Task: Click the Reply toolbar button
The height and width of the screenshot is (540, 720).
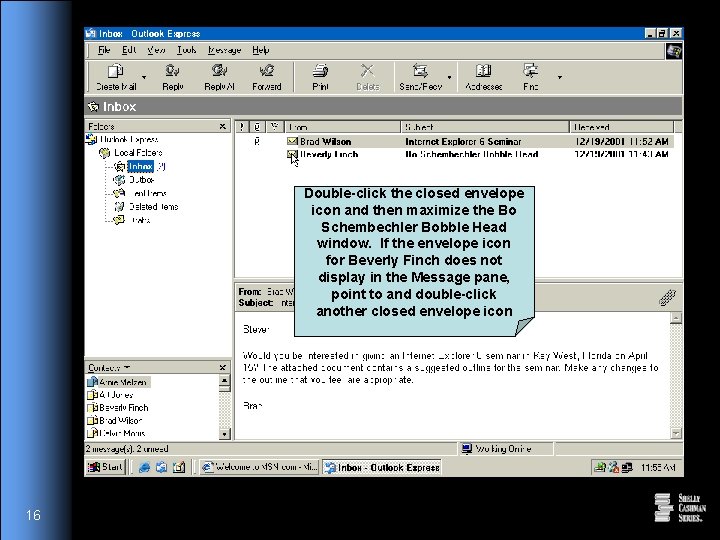Action: pos(173,76)
